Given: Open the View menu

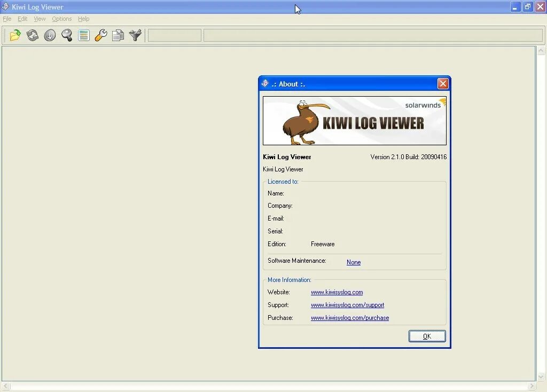Looking at the screenshot, I should pyautogui.click(x=40, y=19).
